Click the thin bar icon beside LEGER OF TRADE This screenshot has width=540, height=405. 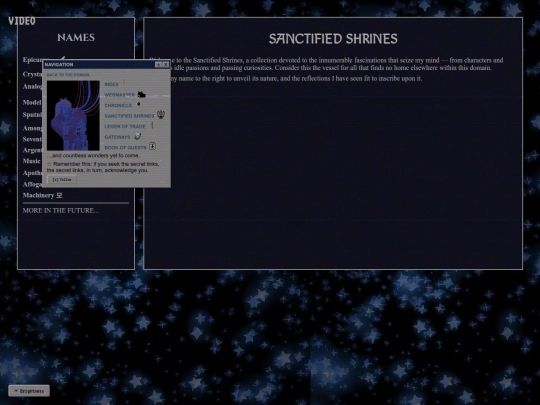pyautogui.click(x=152, y=125)
